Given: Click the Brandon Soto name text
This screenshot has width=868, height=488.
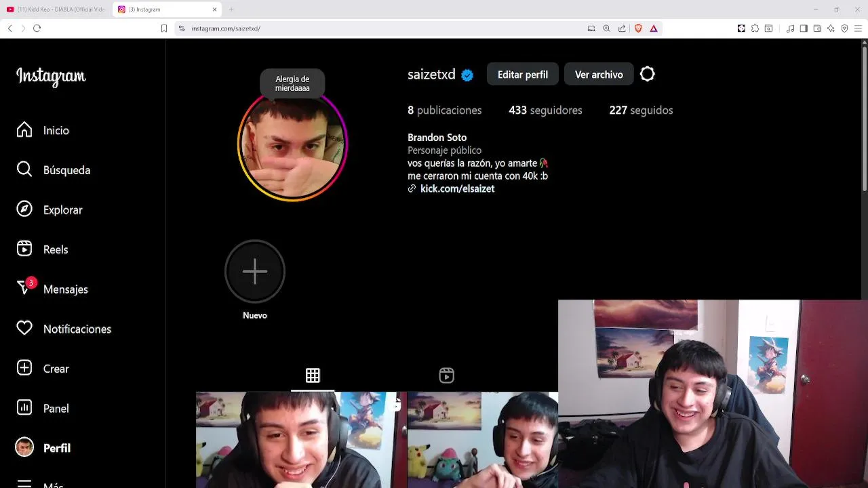Looking at the screenshot, I should pos(437,138).
